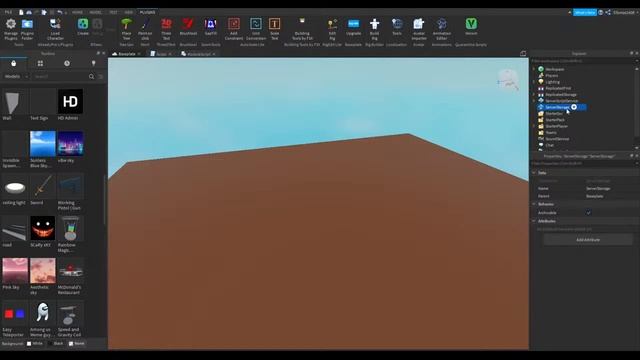This screenshot has width=640, height=360.
Task: Switch Toolbox to Marketplace bag tab
Action: click(13, 63)
